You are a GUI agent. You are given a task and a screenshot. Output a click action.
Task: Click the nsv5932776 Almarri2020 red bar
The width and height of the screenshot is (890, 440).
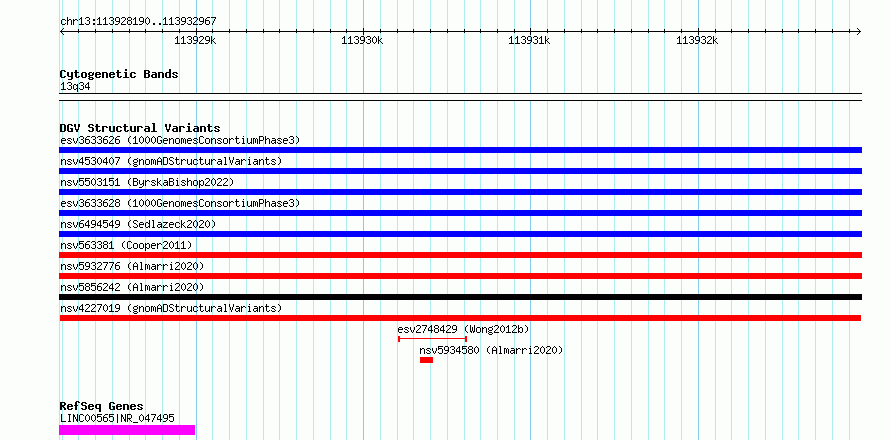[x=460, y=276]
